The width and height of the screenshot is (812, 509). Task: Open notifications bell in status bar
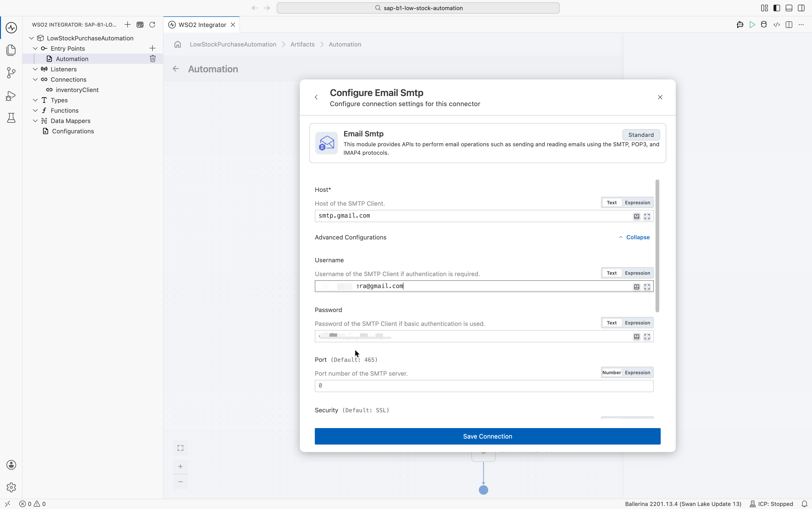click(804, 504)
